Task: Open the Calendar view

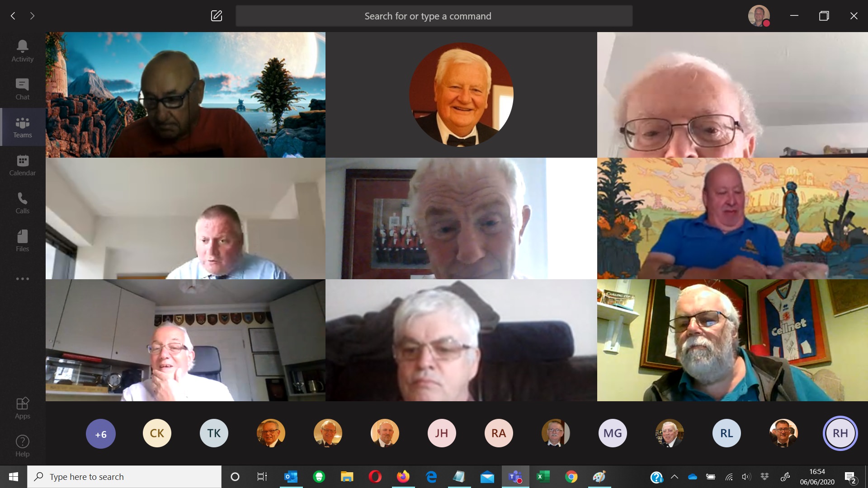Action: tap(22, 165)
